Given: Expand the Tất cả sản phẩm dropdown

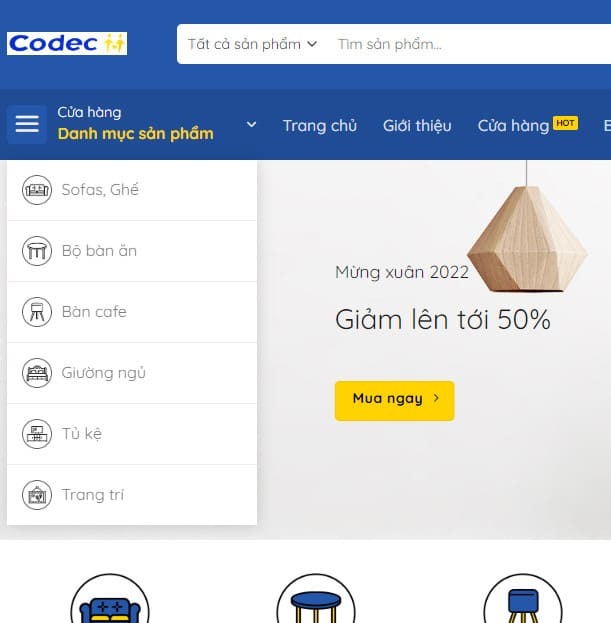Looking at the screenshot, I should click(252, 44).
